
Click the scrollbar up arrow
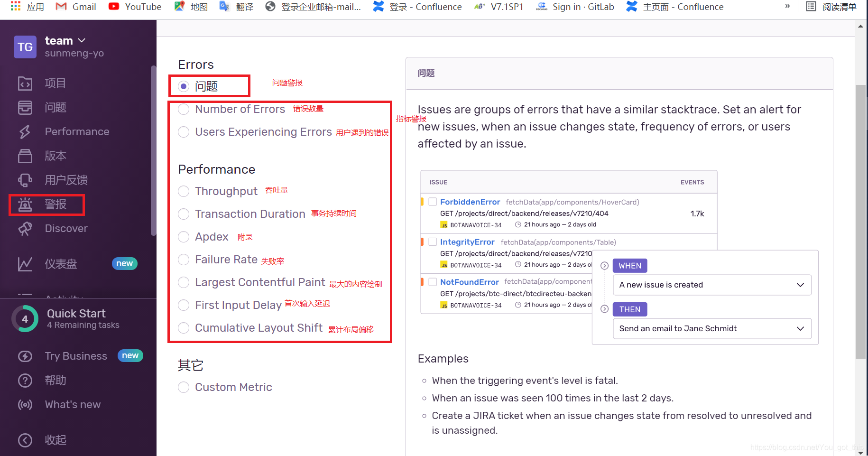pyautogui.click(x=860, y=26)
